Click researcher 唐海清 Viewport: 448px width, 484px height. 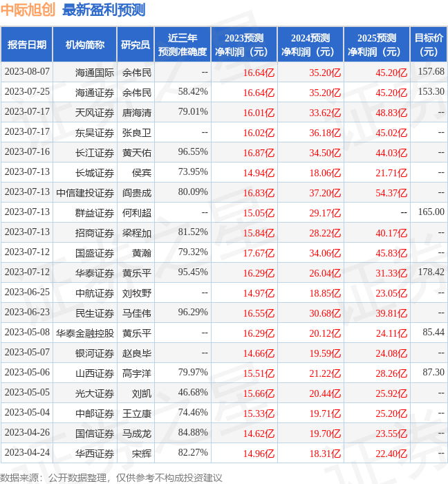(x=137, y=113)
